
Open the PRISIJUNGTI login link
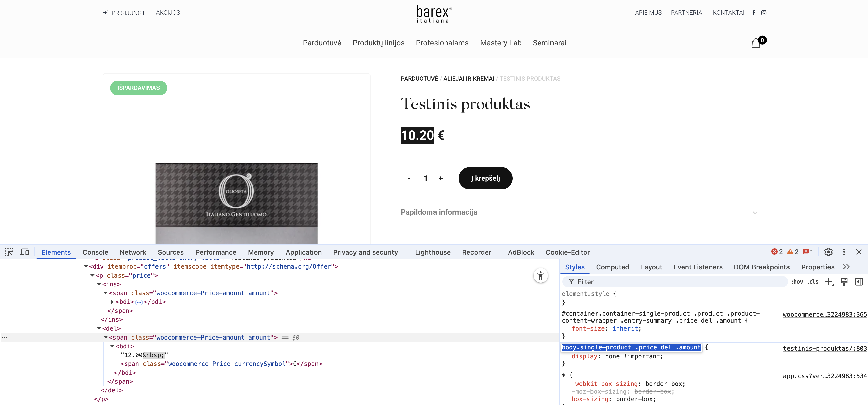click(125, 13)
